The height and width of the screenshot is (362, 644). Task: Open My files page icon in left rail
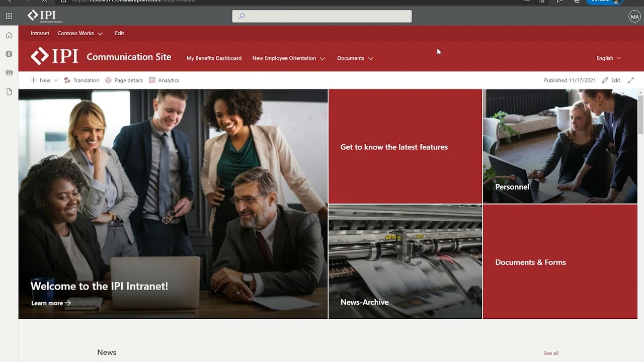click(x=9, y=92)
